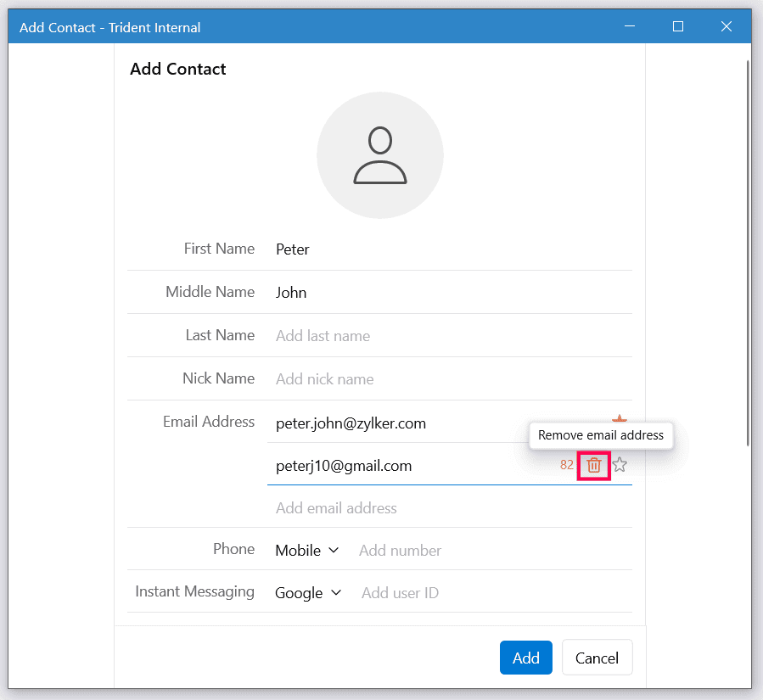763x700 pixels.
Task: Edit the Middle Name field containing John
Action: pos(449,293)
